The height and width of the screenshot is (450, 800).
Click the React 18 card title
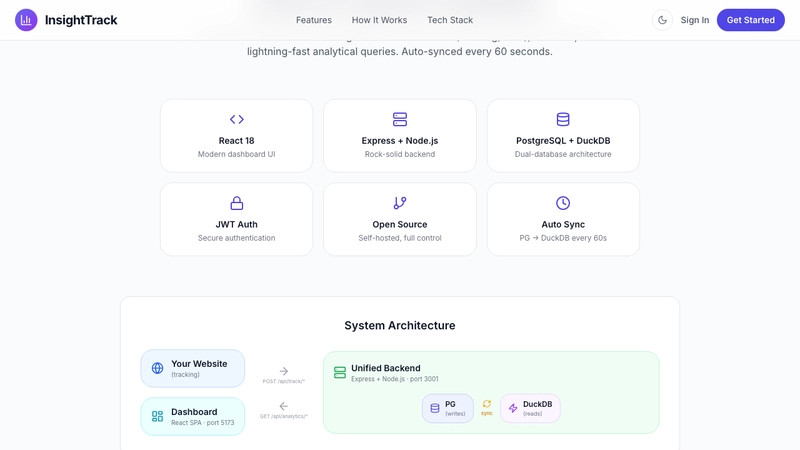point(237,141)
